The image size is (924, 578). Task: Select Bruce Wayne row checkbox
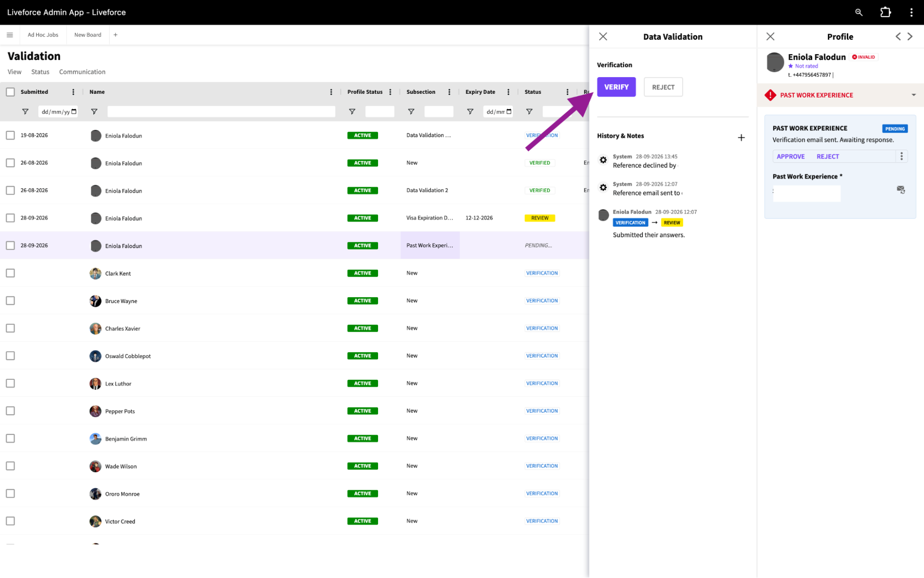(10, 301)
